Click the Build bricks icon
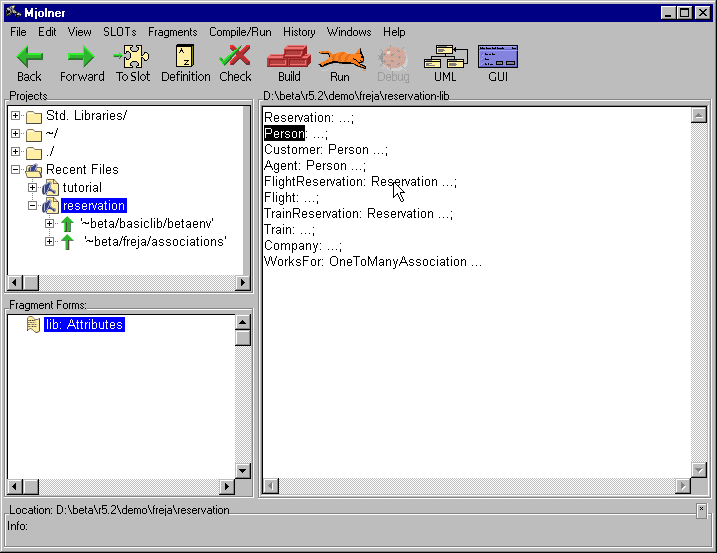The height and width of the screenshot is (553, 717). pos(289,58)
